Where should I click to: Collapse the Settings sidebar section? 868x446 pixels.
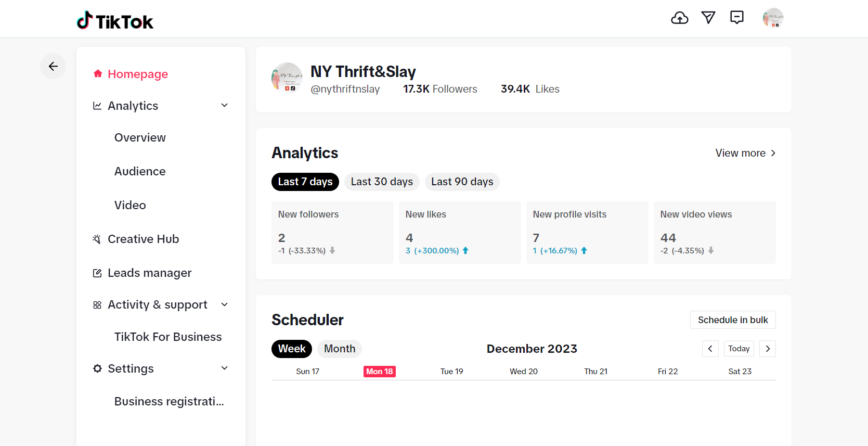tap(225, 368)
